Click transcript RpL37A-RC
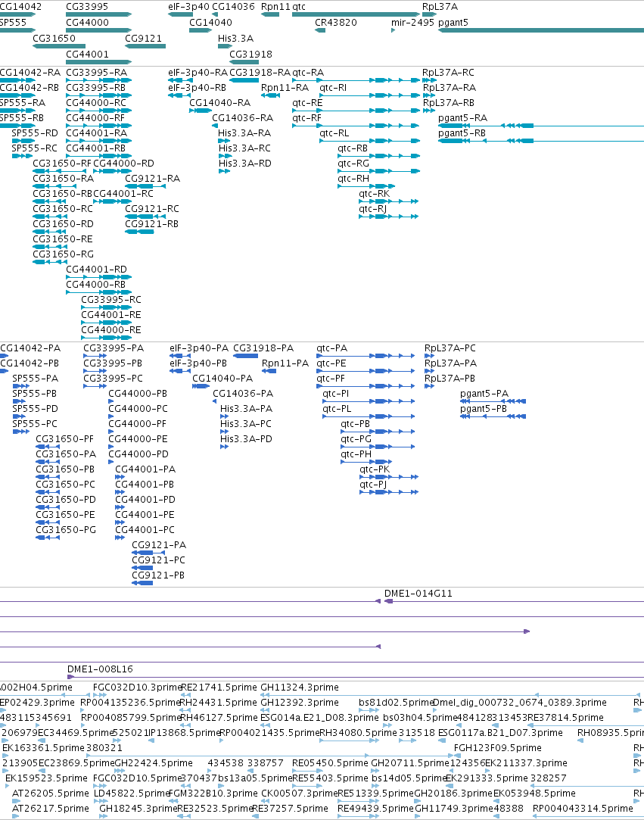The image size is (644, 820). (429, 80)
